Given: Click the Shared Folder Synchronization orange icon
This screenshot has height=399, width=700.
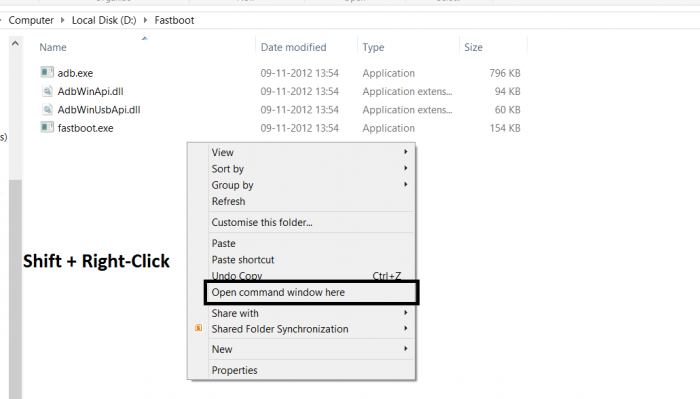Looking at the screenshot, I should click(x=199, y=328).
